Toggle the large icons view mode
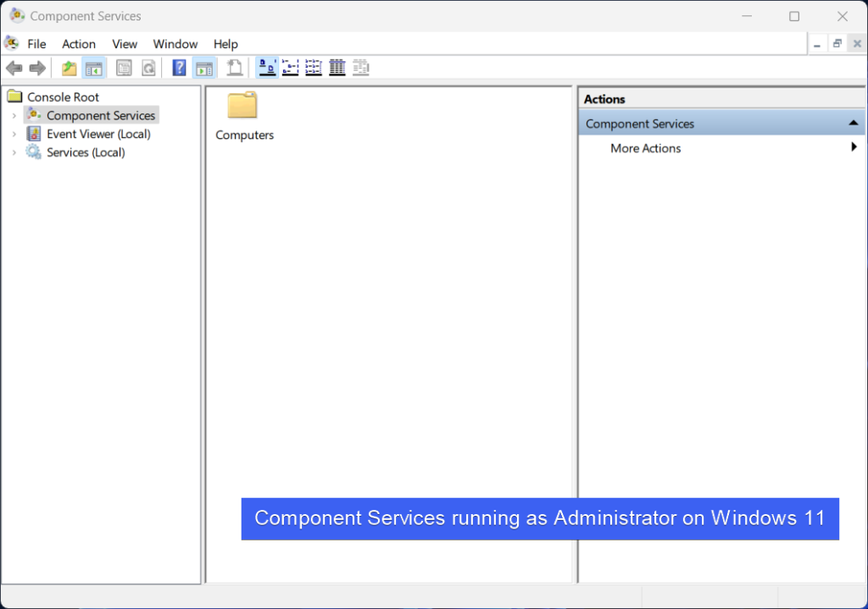The height and width of the screenshot is (609, 868). (x=266, y=67)
